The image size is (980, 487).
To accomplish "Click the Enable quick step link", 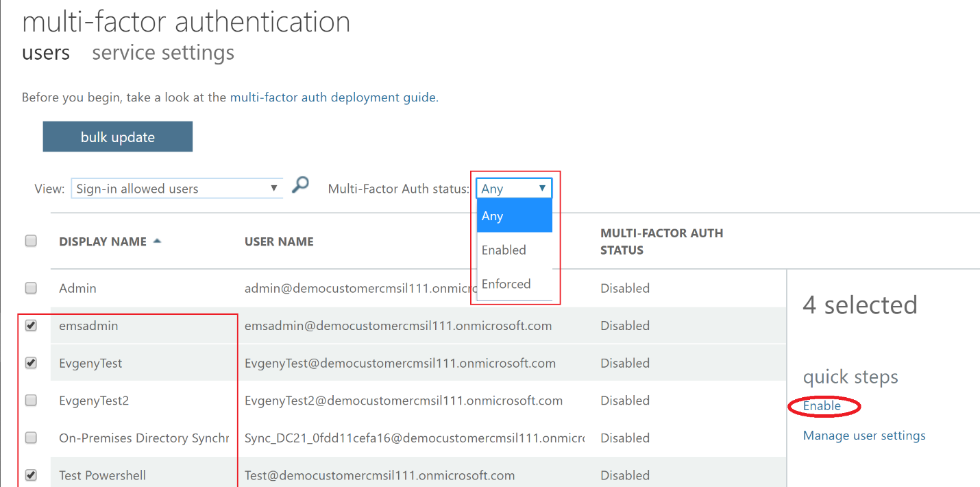I will click(x=822, y=406).
